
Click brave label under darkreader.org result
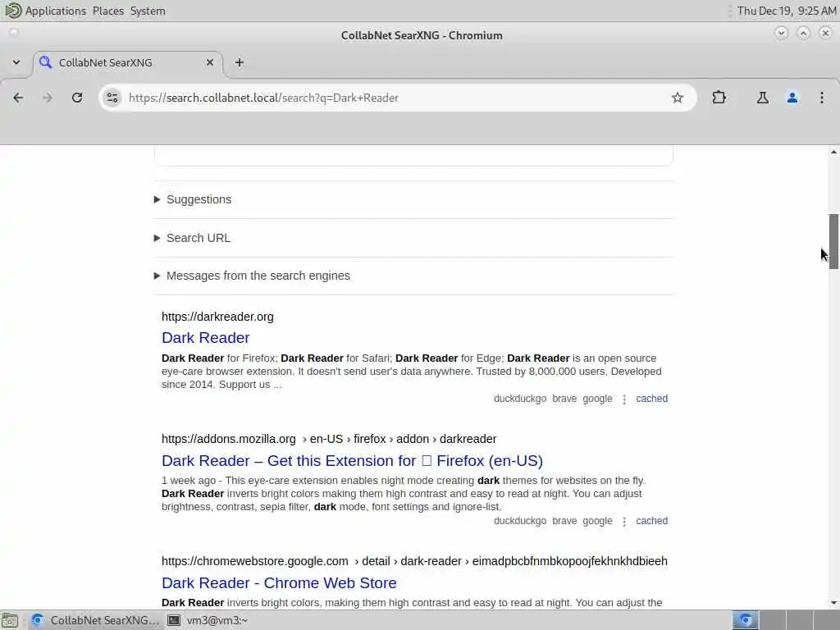[564, 399]
